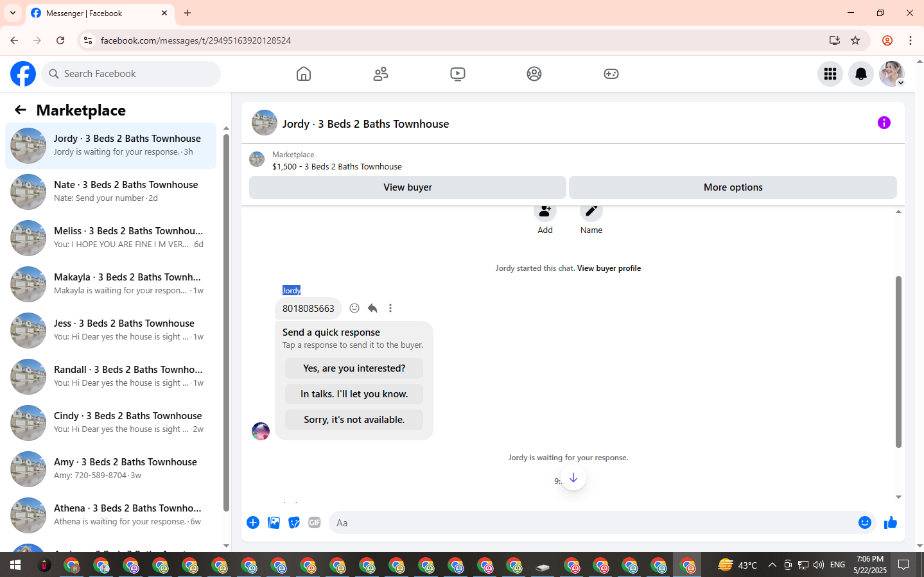
Task: Click the Name pencil edit icon
Action: 591,211
